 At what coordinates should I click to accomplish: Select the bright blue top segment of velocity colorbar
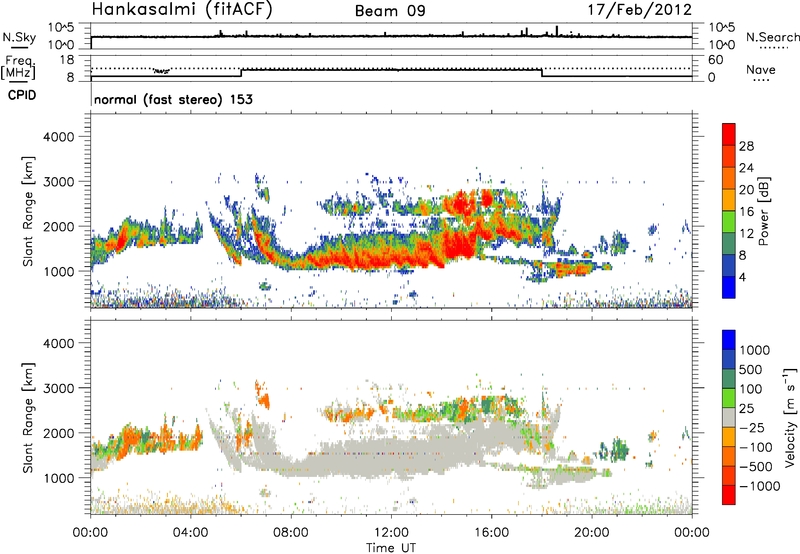[729, 340]
